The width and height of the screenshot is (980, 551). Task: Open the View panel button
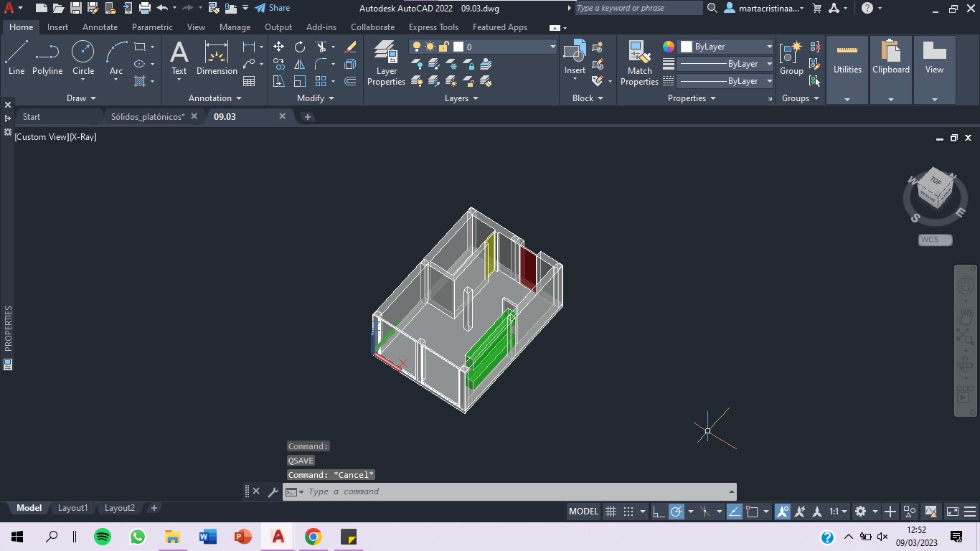click(x=934, y=70)
